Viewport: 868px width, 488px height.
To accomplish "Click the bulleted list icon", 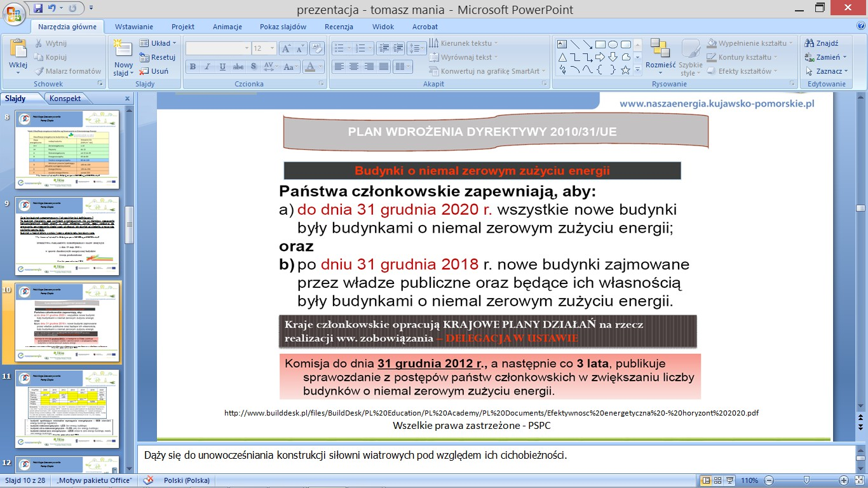I will pyautogui.click(x=339, y=48).
